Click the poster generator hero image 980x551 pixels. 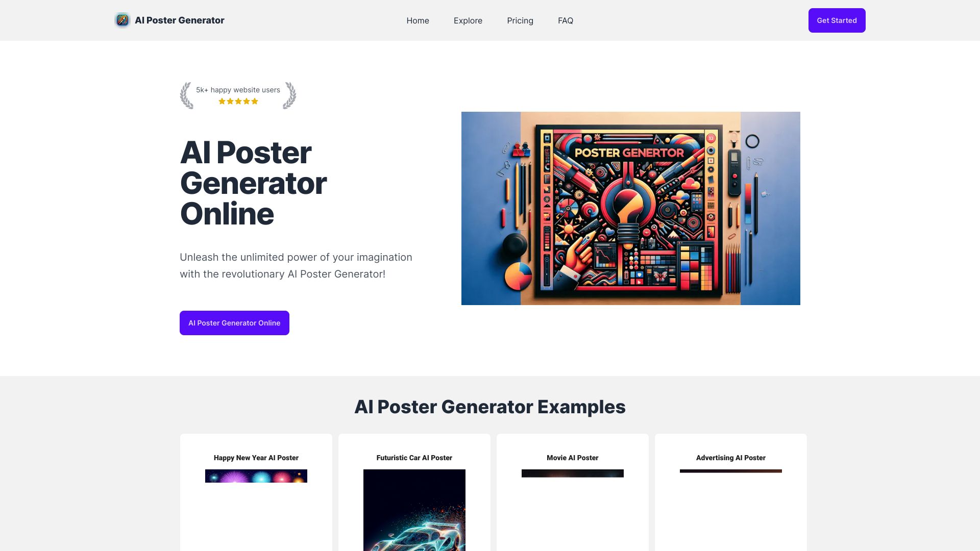[x=631, y=208]
